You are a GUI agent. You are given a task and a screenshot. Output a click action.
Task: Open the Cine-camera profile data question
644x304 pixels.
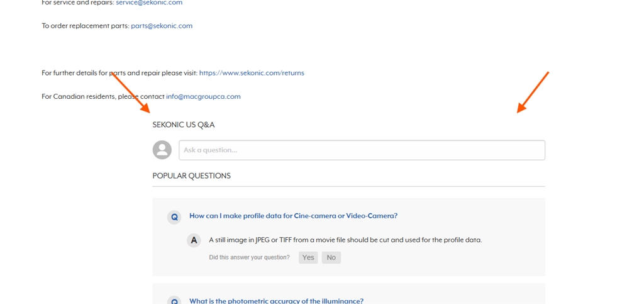click(x=293, y=216)
